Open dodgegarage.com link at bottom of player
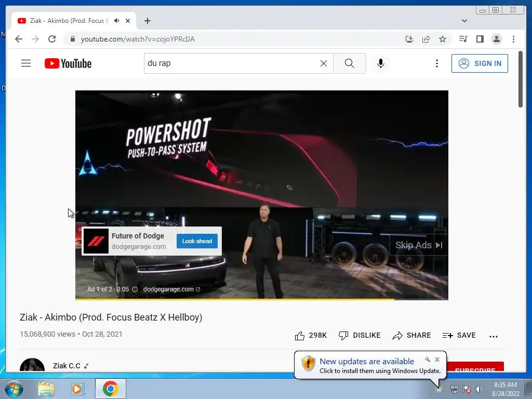The image size is (532, 399). (x=171, y=289)
